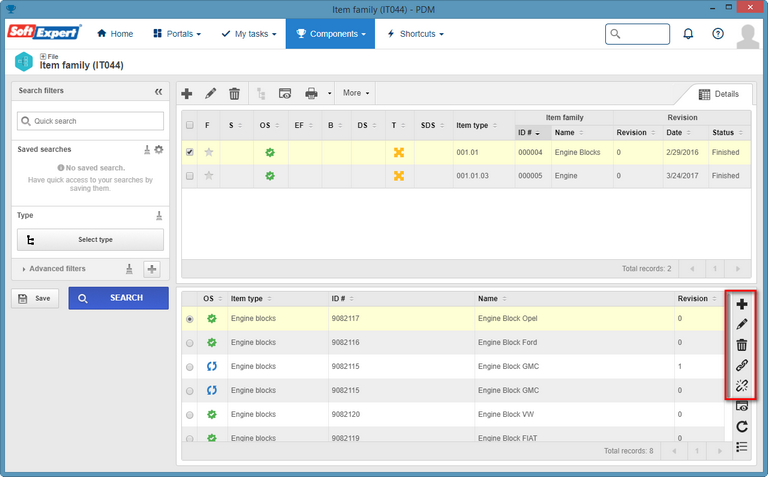Sort the top grid by the Status column
768x477 pixels.
point(727,133)
